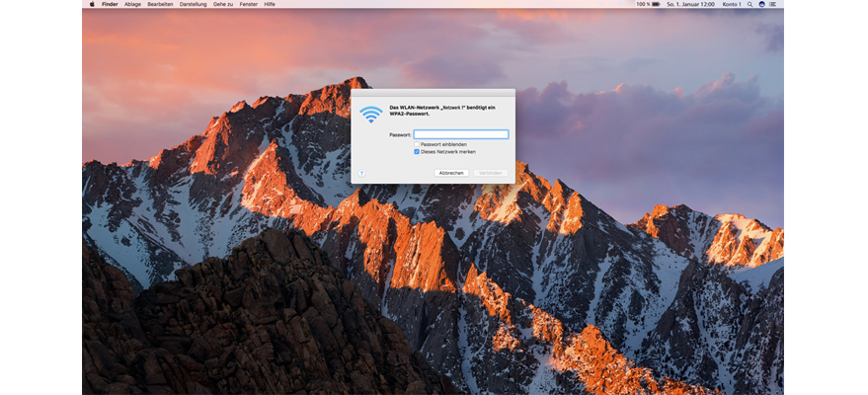Open the 'Gehe zu' menu
Image resolution: width=868 pixels, height=395 pixels.
223,4
